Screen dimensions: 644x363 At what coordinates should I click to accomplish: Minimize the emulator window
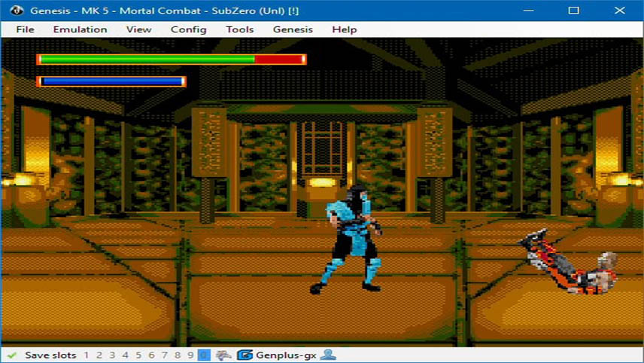(x=529, y=11)
